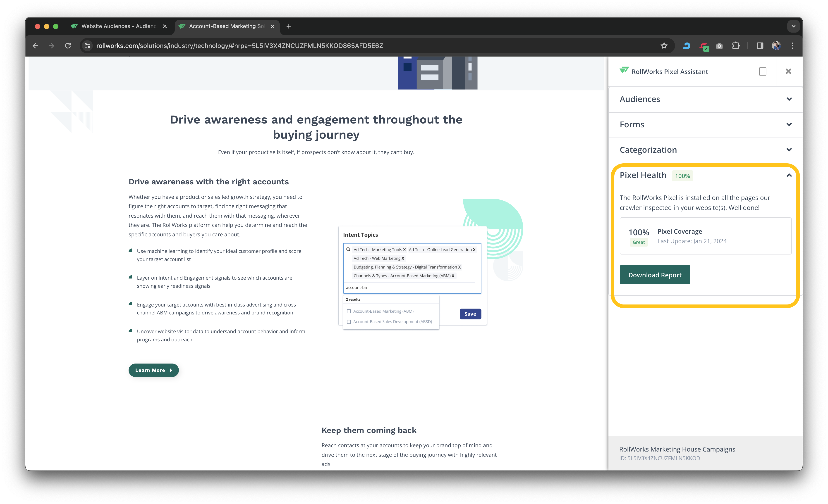Open the Chrome profile avatar
Screen dimensions: 828x504
[x=776, y=46]
